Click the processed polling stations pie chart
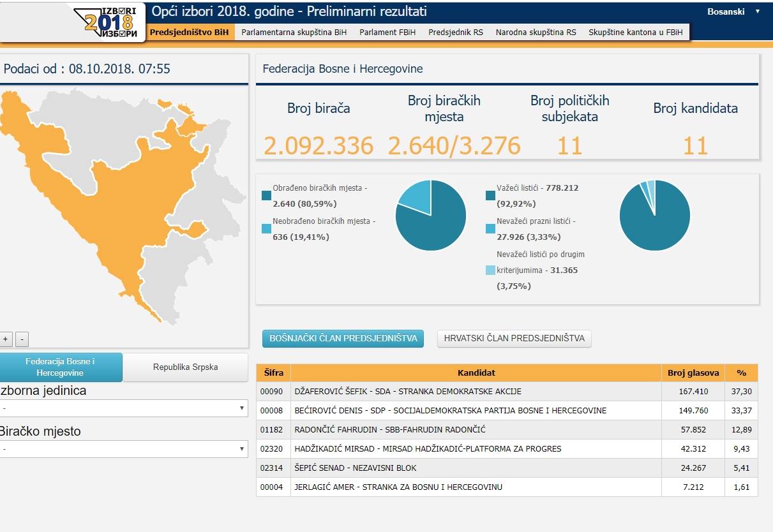The height and width of the screenshot is (532, 773). (x=431, y=215)
